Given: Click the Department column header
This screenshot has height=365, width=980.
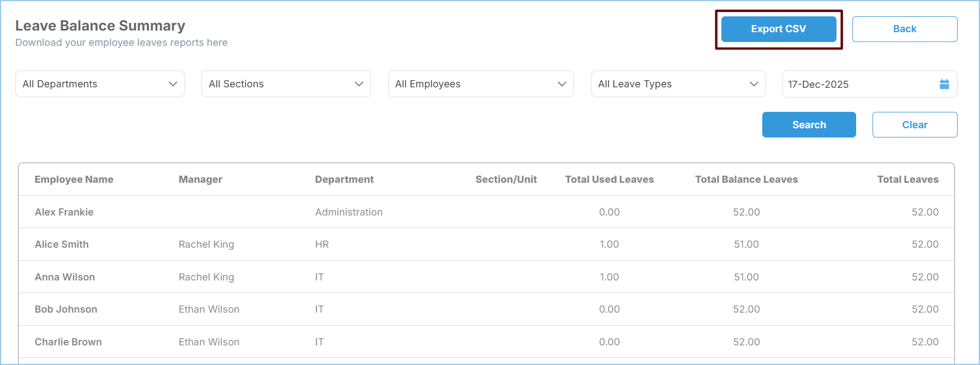Looking at the screenshot, I should pos(344,179).
